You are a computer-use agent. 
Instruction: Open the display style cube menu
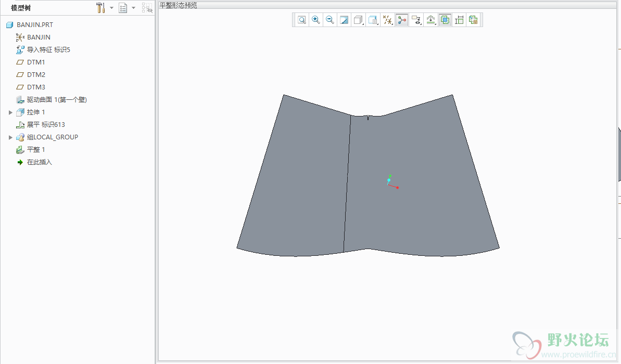[x=359, y=20]
